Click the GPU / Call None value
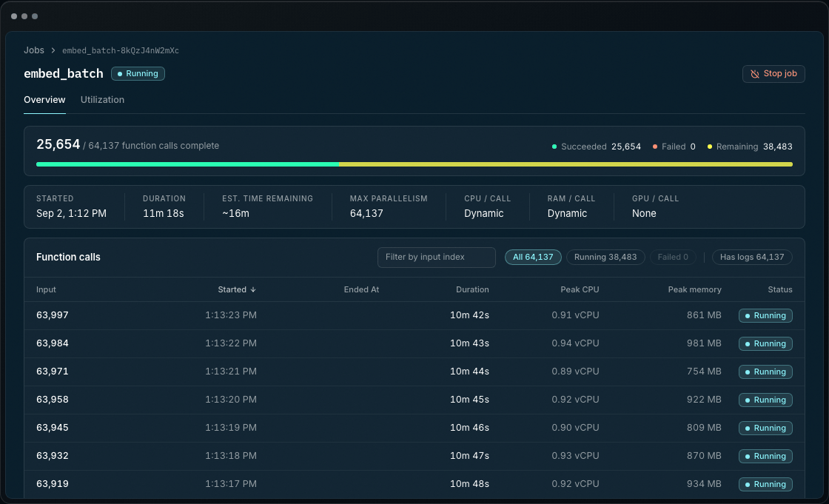Screen dimensions: 829x504 click(x=644, y=213)
